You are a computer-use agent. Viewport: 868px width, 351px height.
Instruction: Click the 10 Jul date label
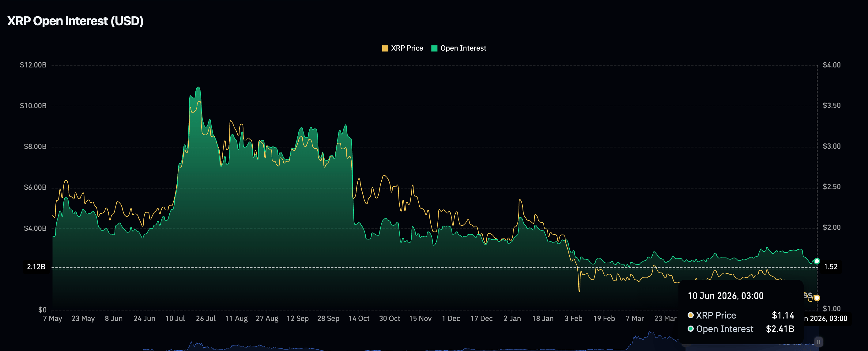pos(175,318)
